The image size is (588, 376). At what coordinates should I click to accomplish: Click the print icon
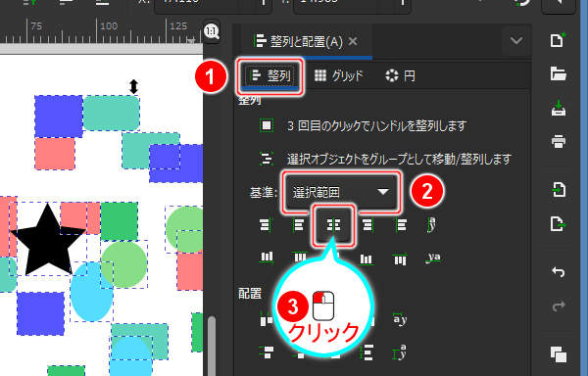click(559, 142)
